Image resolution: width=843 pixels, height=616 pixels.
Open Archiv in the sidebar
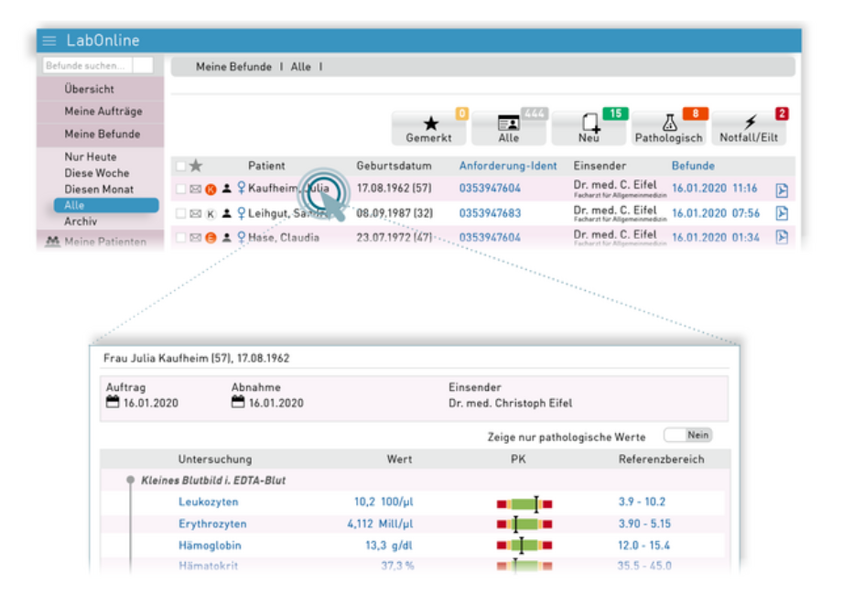click(x=81, y=222)
